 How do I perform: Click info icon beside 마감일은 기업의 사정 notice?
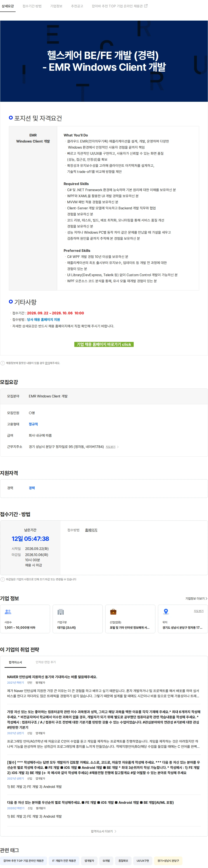tap(3, 579)
